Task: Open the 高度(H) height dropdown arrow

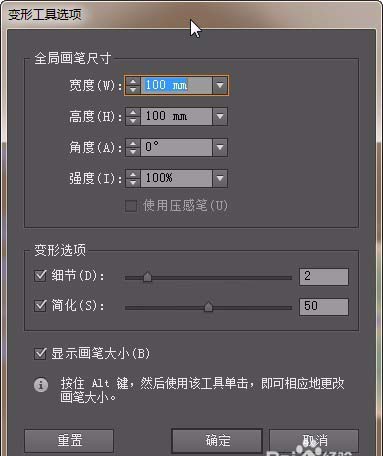Action: pyautogui.click(x=220, y=117)
